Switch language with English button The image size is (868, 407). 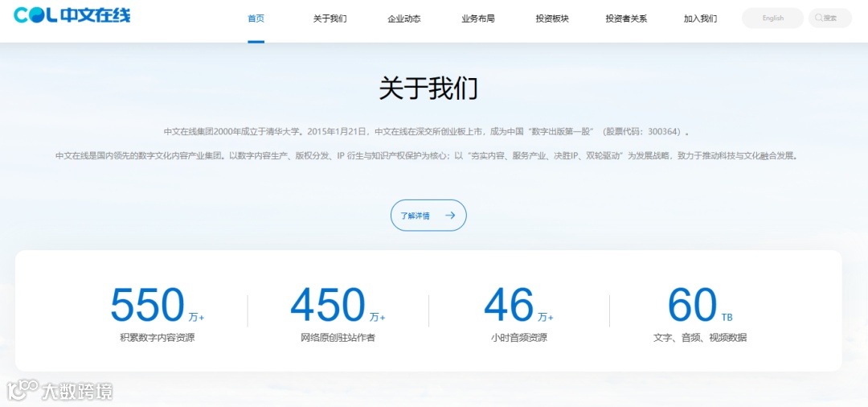tap(773, 18)
